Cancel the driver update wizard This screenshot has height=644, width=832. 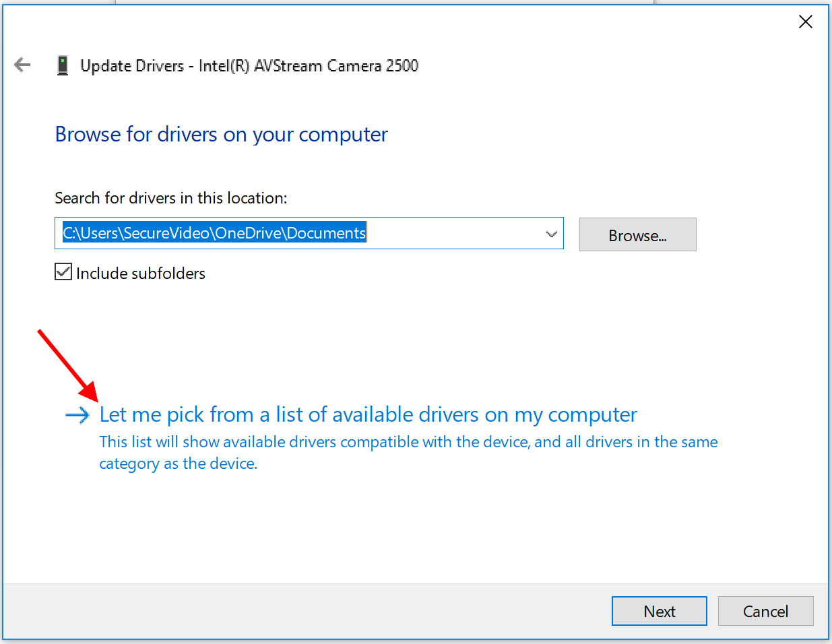765,611
